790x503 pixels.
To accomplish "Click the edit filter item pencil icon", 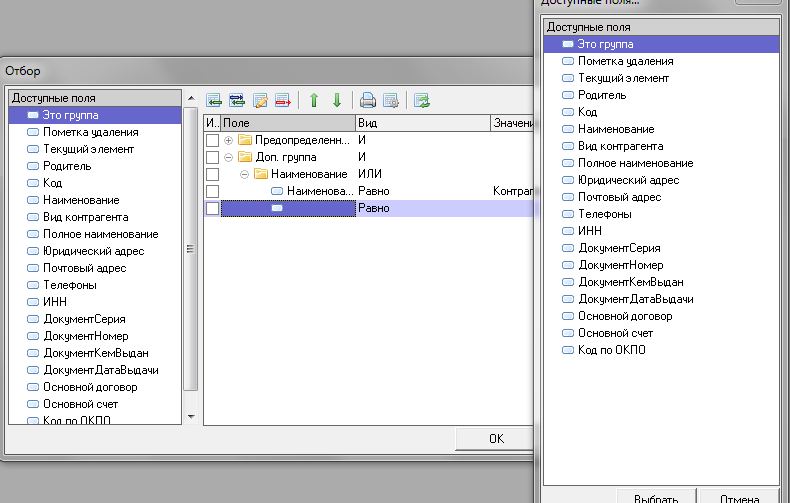I will 260,100.
